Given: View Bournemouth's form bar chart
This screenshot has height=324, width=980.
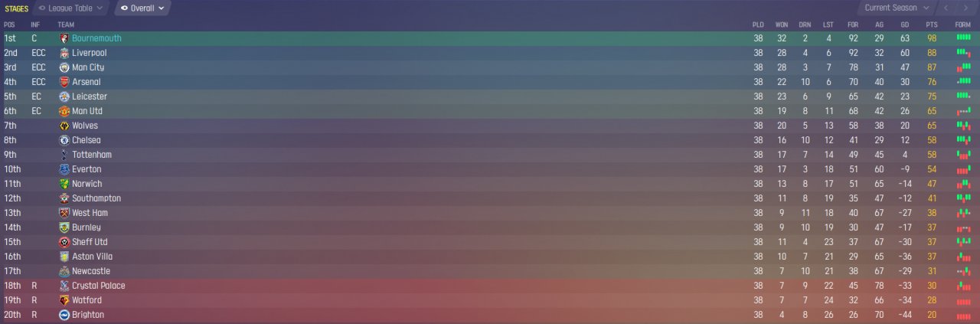Looking at the screenshot, I should click(x=963, y=38).
